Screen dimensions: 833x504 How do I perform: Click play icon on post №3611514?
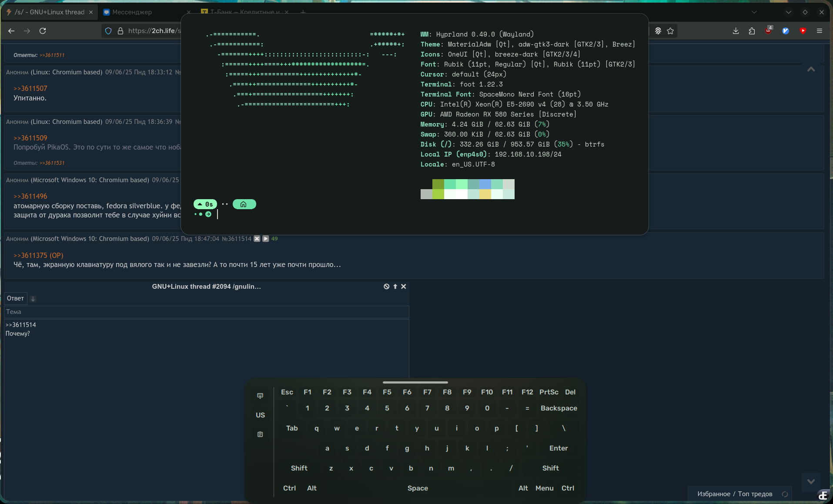click(266, 239)
